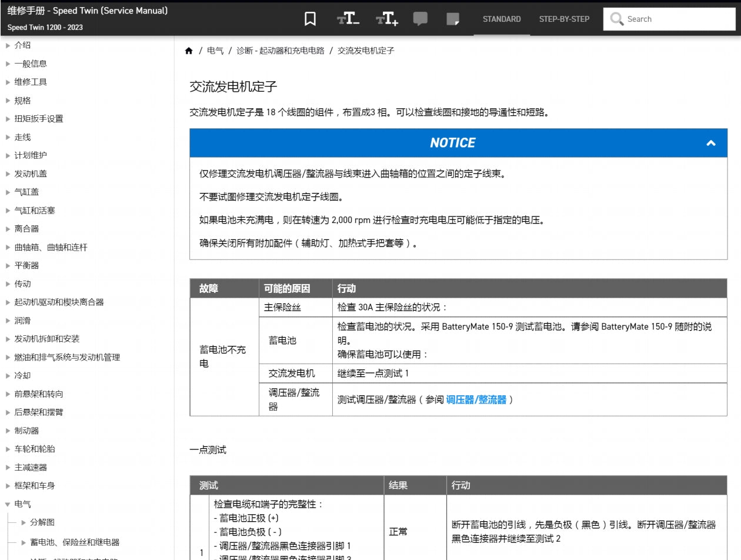Screen dimensions: 741x560
Task: Click the home icon in the breadcrumb
Action: pyautogui.click(x=189, y=51)
